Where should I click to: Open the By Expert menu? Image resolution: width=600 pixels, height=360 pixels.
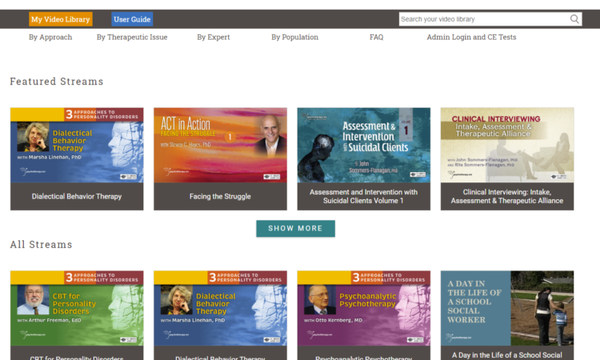[213, 37]
